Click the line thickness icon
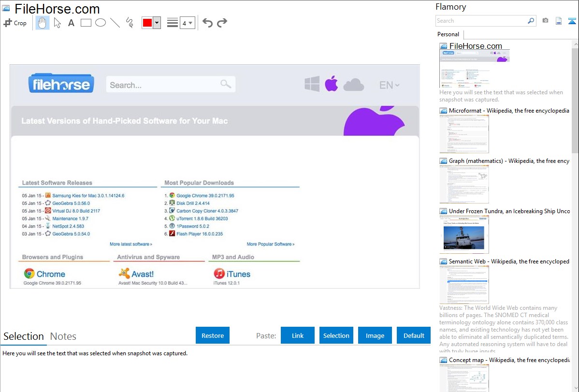Screen dimensions: 579x392 tap(173, 23)
